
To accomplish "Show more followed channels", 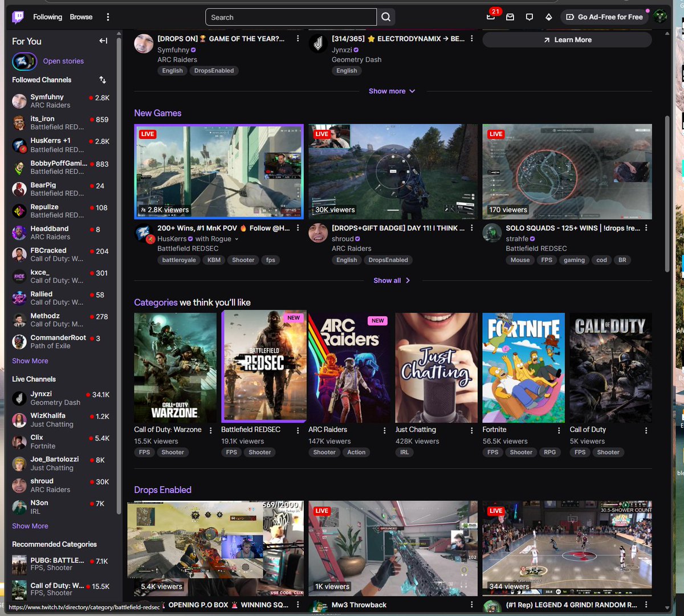I will 30,361.
